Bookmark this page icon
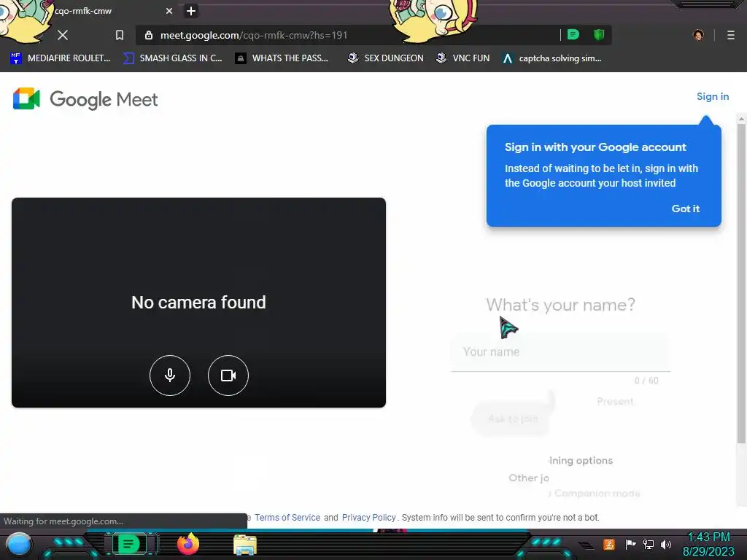Image resolution: width=747 pixels, height=560 pixels. pyautogui.click(x=120, y=35)
